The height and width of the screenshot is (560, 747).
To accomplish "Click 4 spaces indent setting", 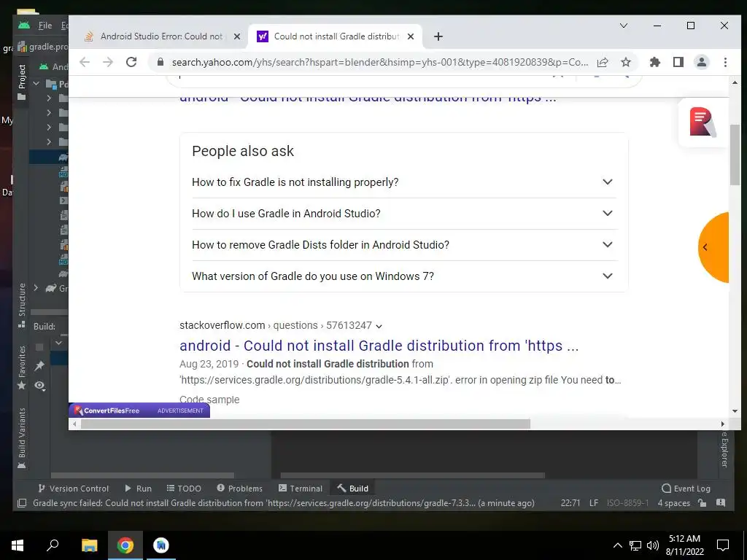I will tap(673, 503).
